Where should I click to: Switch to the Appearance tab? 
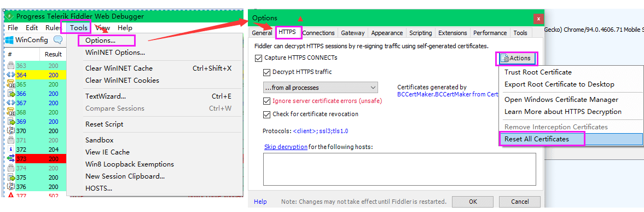387,33
